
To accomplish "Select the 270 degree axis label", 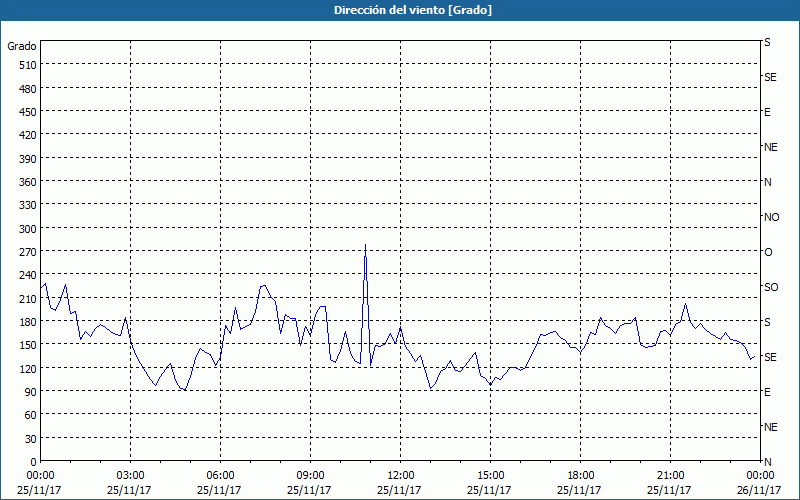I will tap(28, 252).
